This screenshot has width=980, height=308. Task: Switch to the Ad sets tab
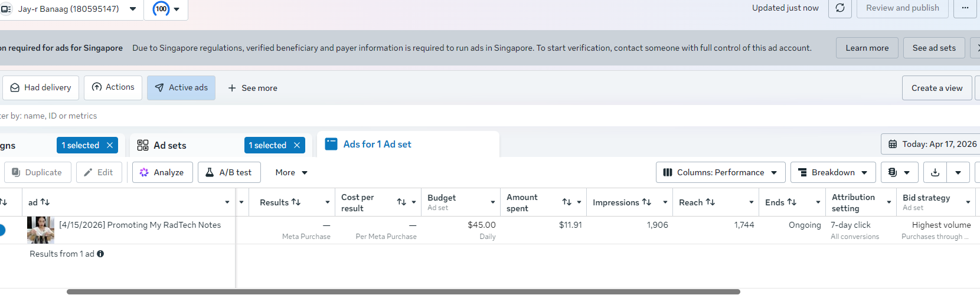coord(170,145)
